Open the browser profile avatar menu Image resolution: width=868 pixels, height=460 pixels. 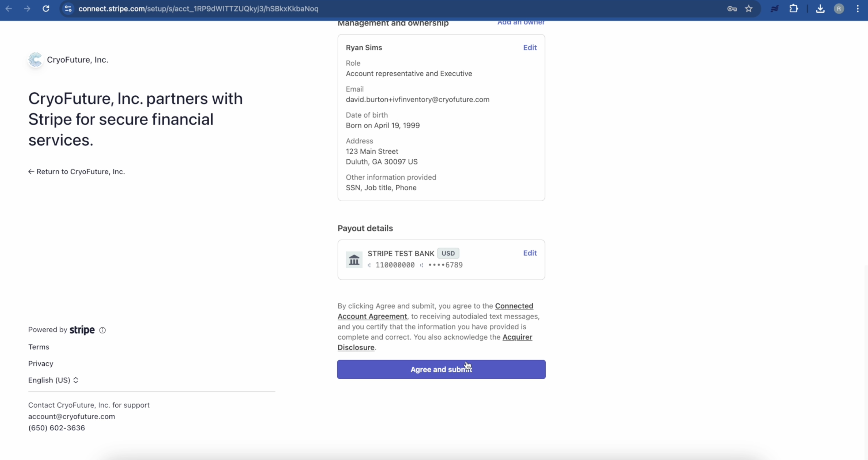[839, 9]
